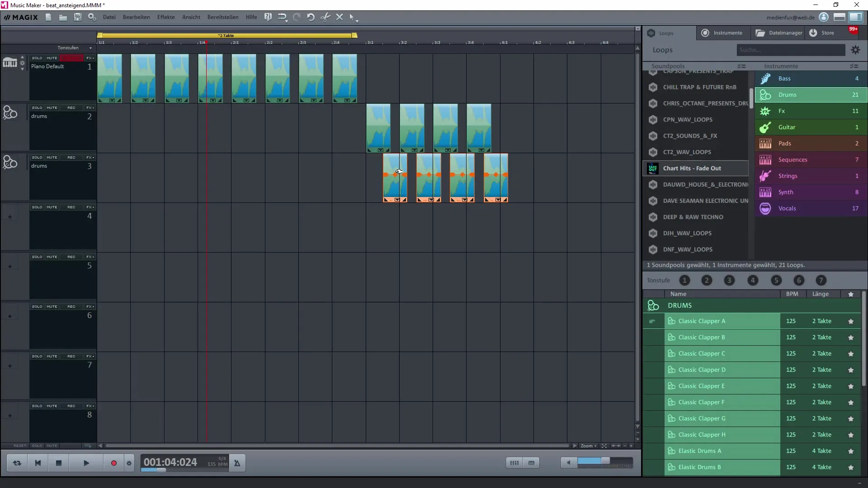
Task: Create a new project with the blank page icon
Action: (x=48, y=17)
